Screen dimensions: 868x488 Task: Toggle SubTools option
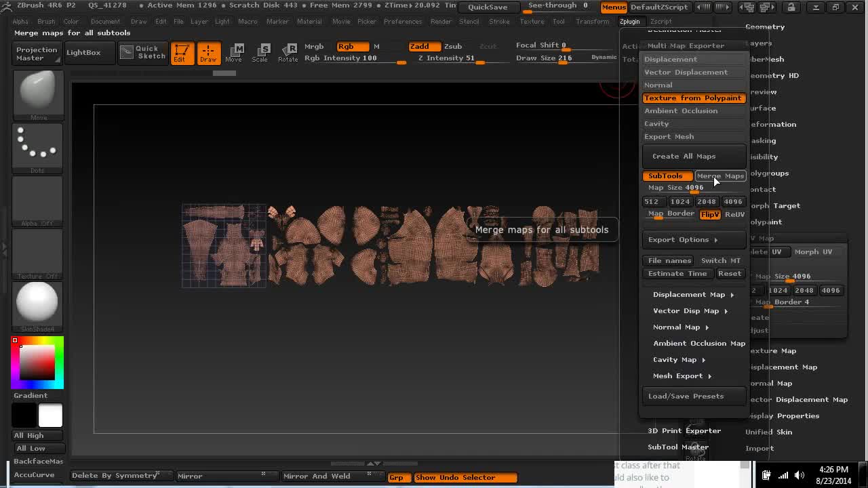(x=667, y=176)
